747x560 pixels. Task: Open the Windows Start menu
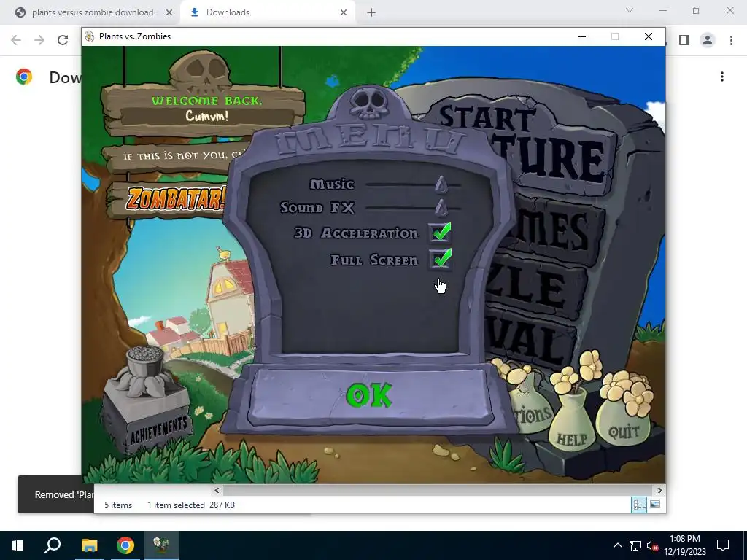(x=18, y=545)
